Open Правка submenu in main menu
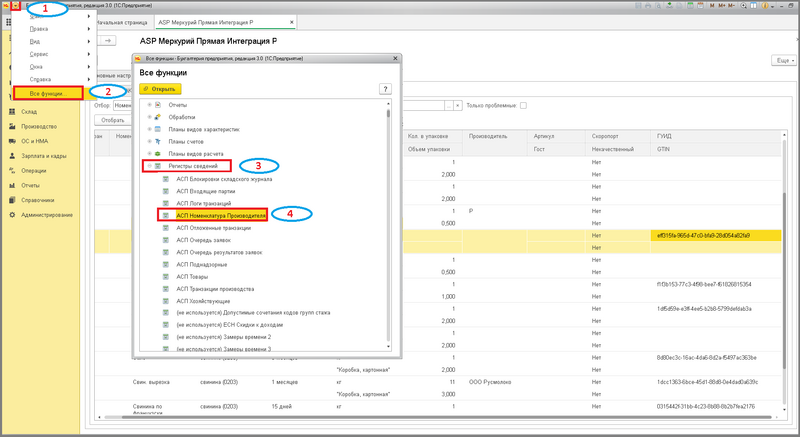This screenshot has height=437, width=800. (x=54, y=29)
